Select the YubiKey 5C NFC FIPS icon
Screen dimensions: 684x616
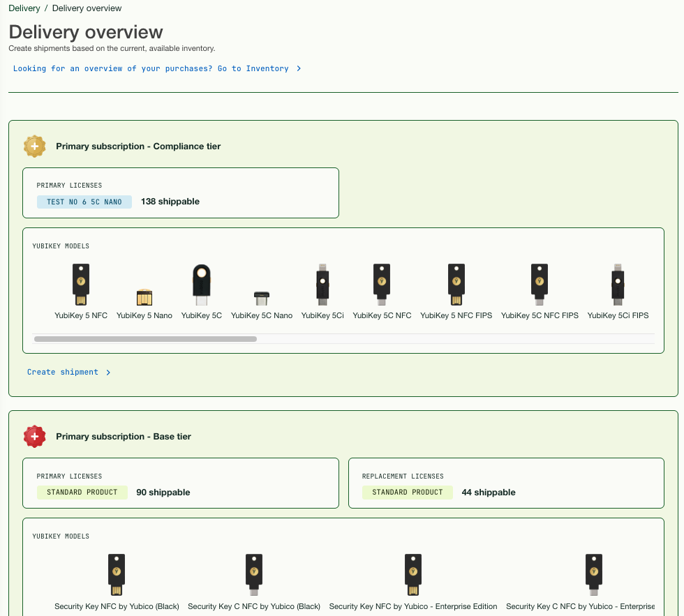[540, 284]
